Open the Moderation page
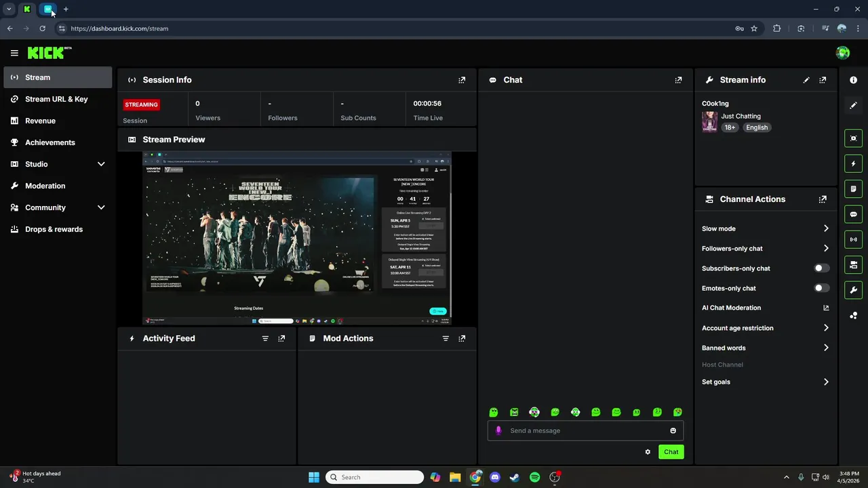 (x=58, y=186)
